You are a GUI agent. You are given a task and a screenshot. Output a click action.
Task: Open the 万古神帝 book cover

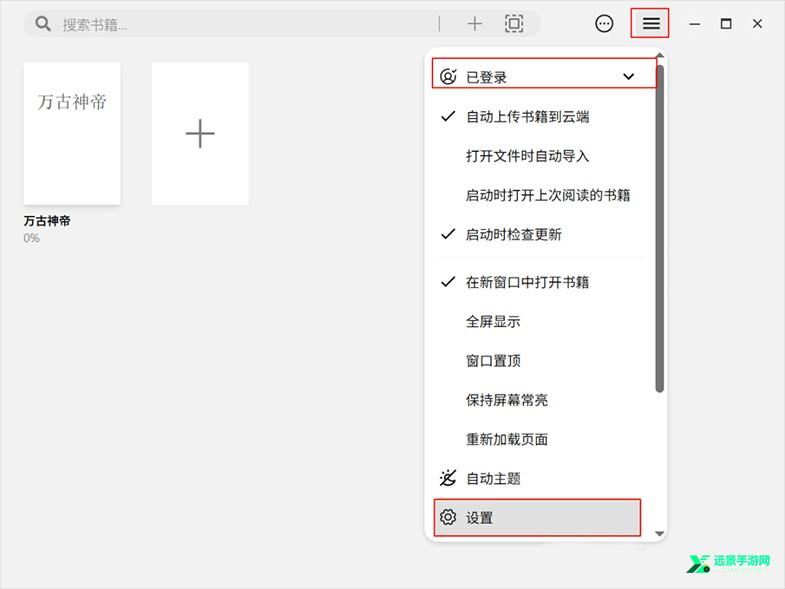click(x=72, y=134)
